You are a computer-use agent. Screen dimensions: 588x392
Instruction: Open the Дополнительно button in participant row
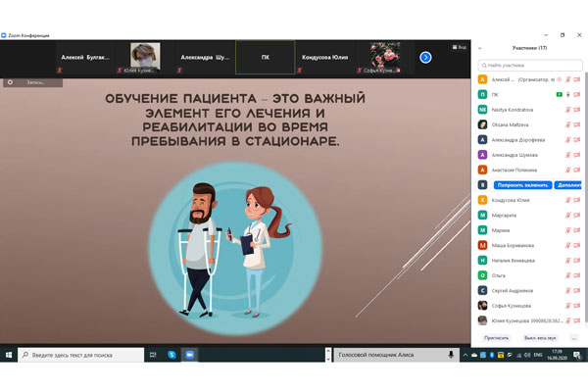click(568, 185)
